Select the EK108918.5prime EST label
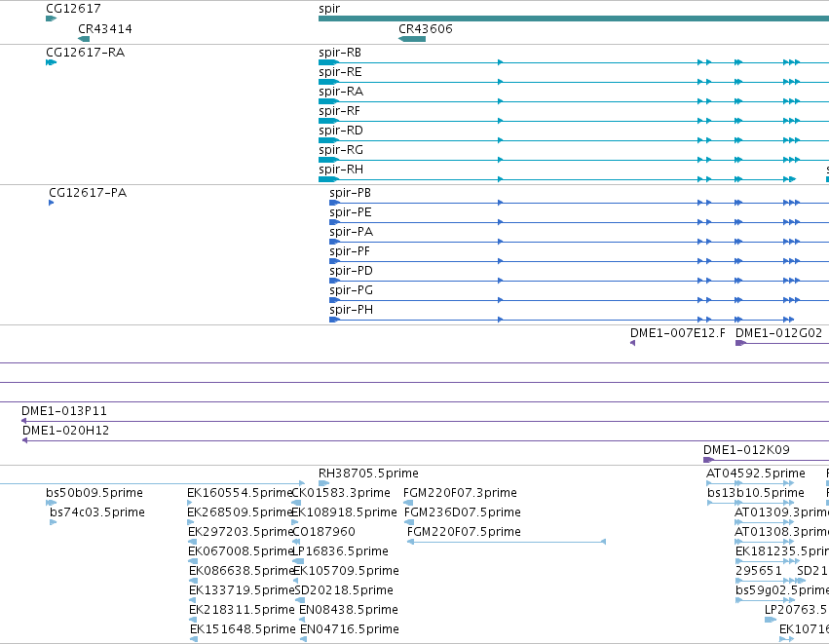This screenshot has width=829, height=644. click(344, 512)
